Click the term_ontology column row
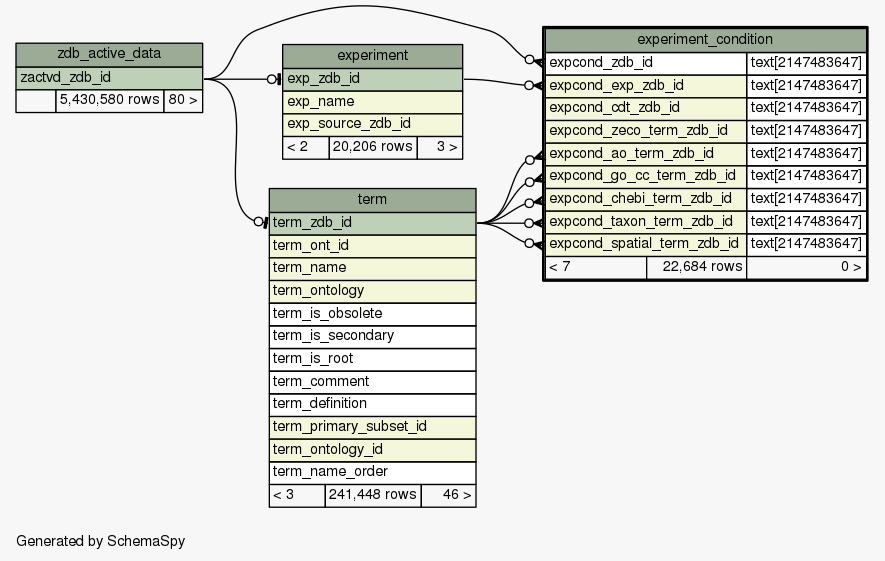The image size is (885, 561). tap(372, 290)
